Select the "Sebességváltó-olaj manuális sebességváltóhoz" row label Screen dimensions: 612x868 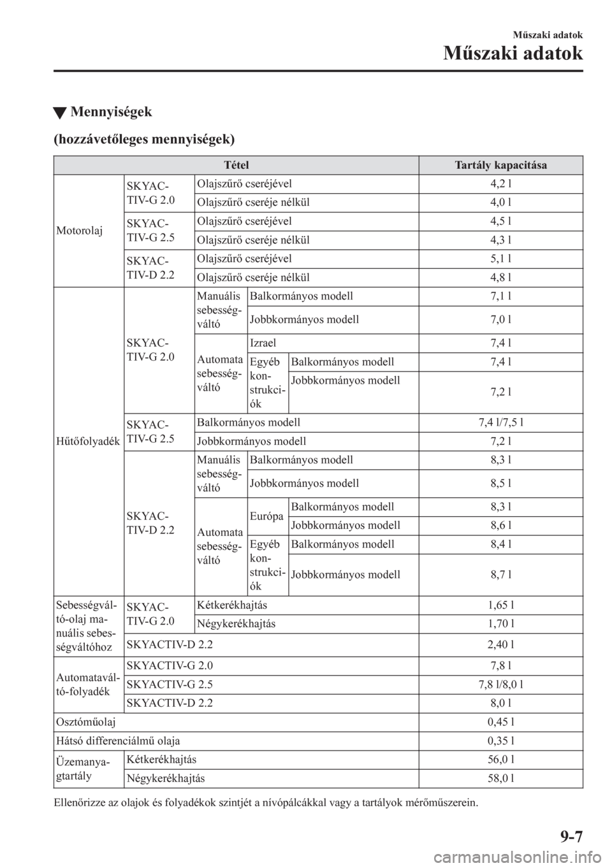pos(87,626)
